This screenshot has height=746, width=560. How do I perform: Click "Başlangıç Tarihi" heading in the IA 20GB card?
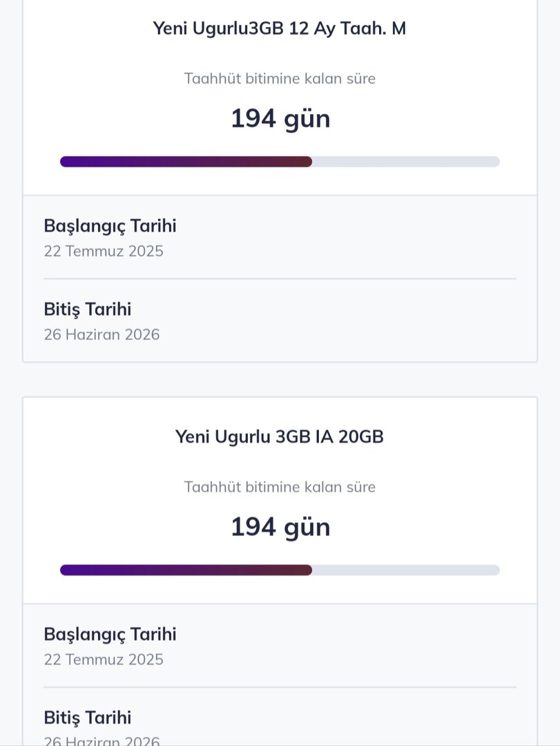(x=110, y=634)
